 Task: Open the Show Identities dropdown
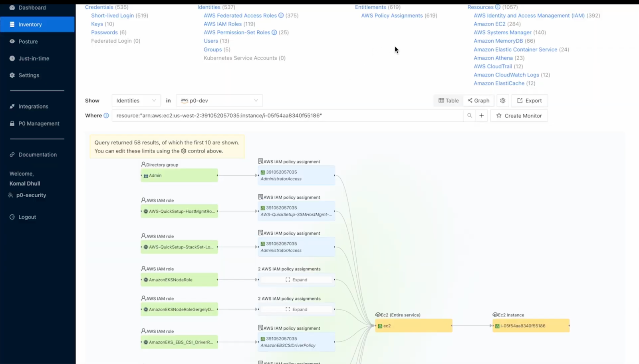coord(136,101)
